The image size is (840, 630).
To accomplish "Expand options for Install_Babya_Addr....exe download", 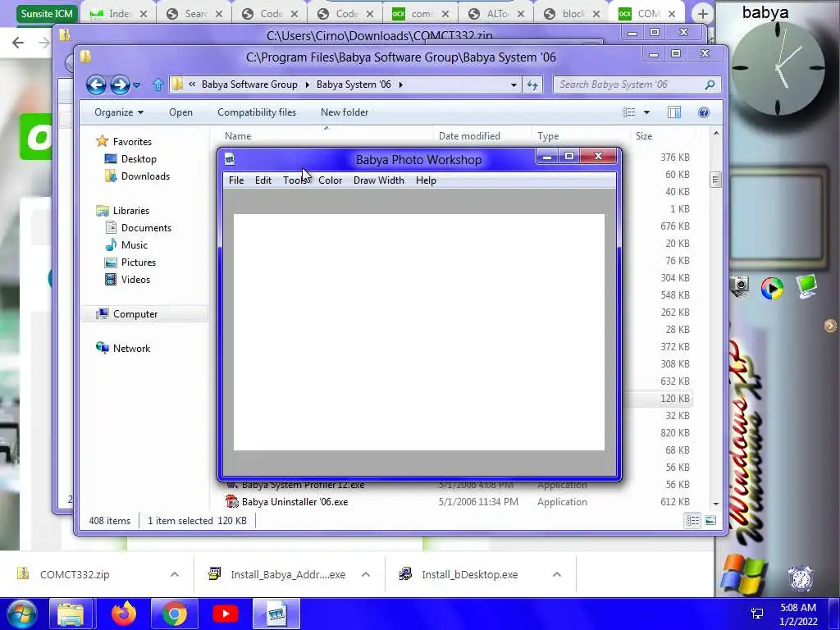I will [366, 574].
